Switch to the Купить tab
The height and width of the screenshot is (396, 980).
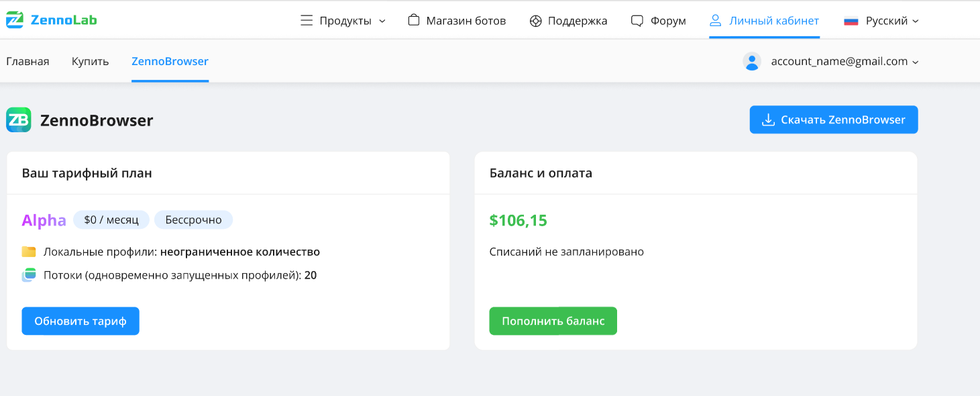pyautogui.click(x=91, y=62)
